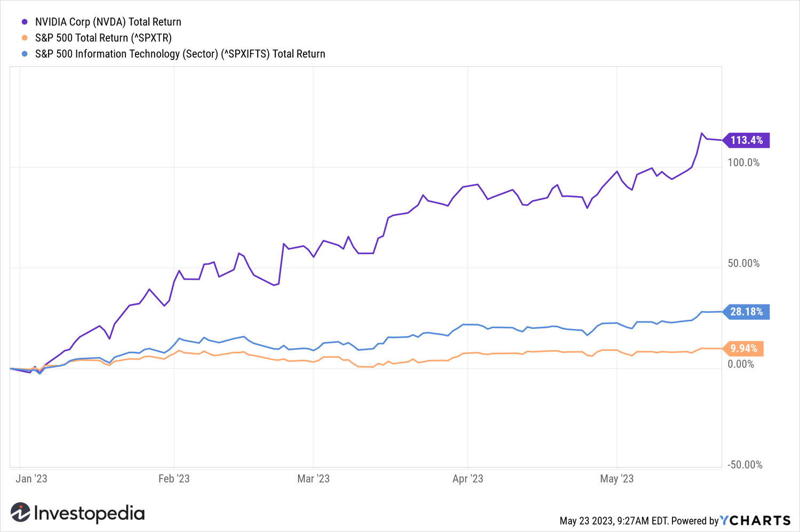Select the NVIDIA Corp (NVDA) Total Return label
Image resolution: width=800 pixels, height=532 pixels.
[x=108, y=22]
